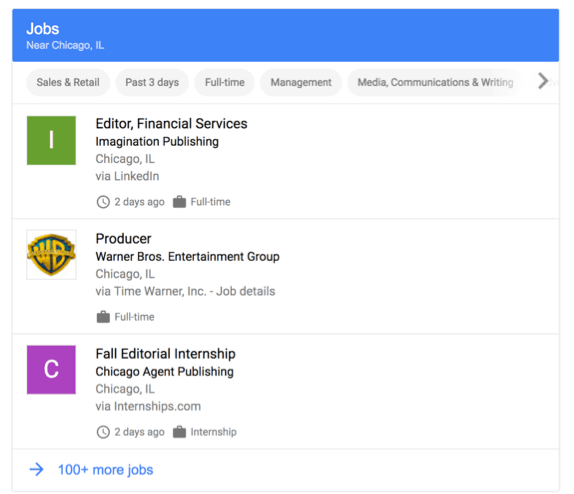Filter jobs by Past 3 days
Image resolution: width=574 pixels, height=494 pixels.
(152, 82)
